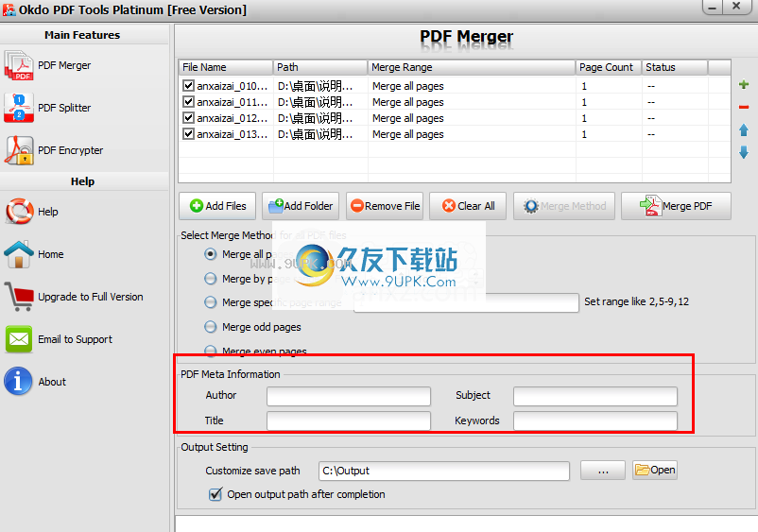
Task: Open the PDF Splitter icon
Action: coord(19,108)
